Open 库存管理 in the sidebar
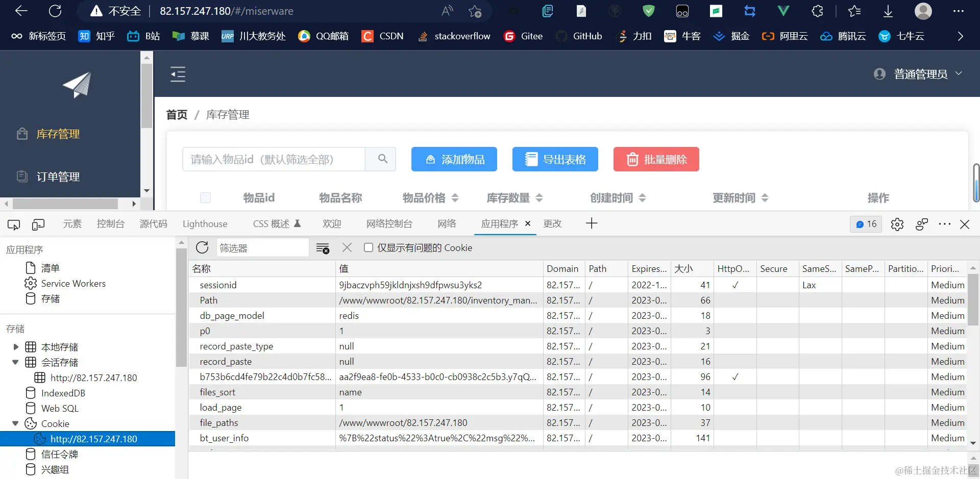Image resolution: width=980 pixels, height=479 pixels. click(58, 134)
